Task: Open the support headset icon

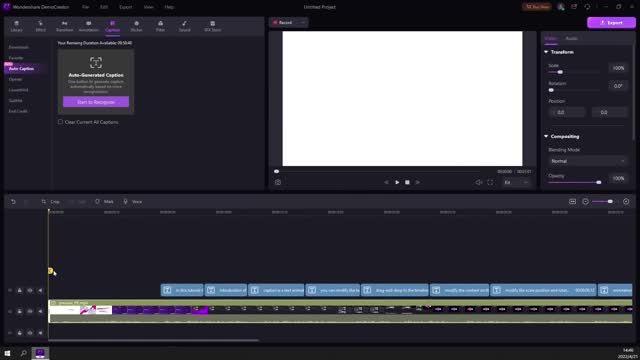Action: [587, 7]
